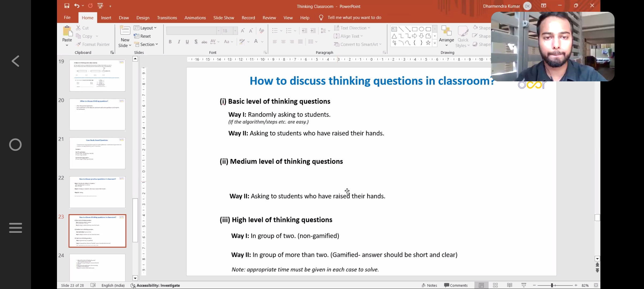644x289 pixels.
Task: Click the Redo icon
Action: tap(90, 6)
